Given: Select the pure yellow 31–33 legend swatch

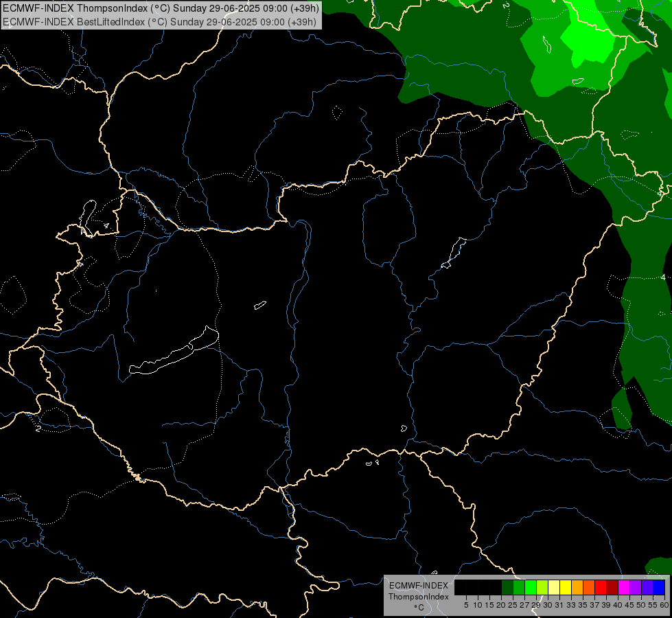Looking at the screenshot, I should (x=566, y=587).
